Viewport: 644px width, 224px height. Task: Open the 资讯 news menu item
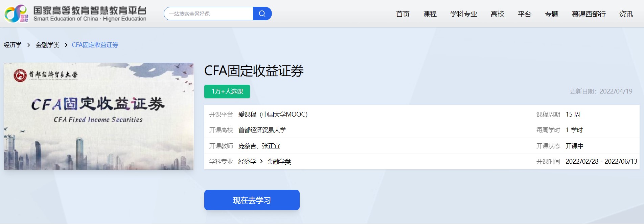[626, 14]
